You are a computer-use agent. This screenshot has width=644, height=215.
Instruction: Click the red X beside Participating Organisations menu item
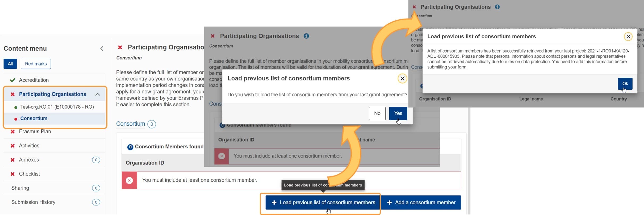[x=12, y=94]
